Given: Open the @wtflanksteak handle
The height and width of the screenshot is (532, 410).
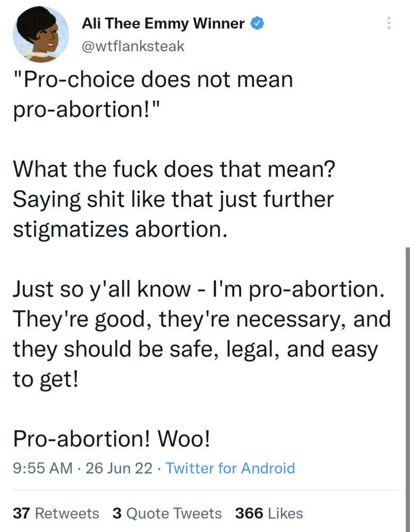Looking at the screenshot, I should tap(133, 46).
